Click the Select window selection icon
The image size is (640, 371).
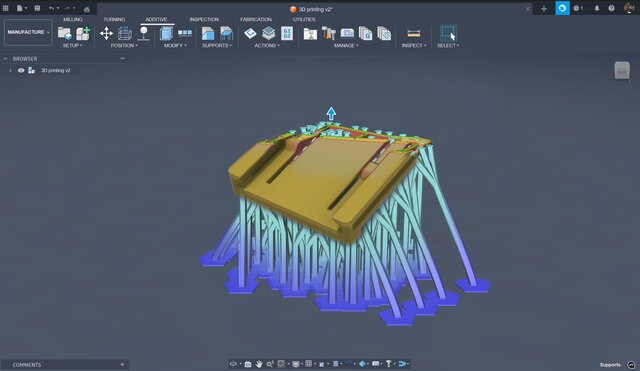pyautogui.click(x=448, y=33)
